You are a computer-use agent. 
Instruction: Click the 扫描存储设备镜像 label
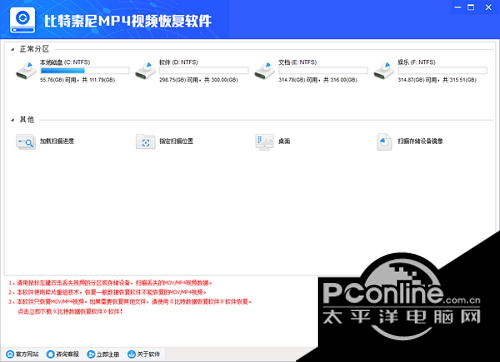pos(420,141)
